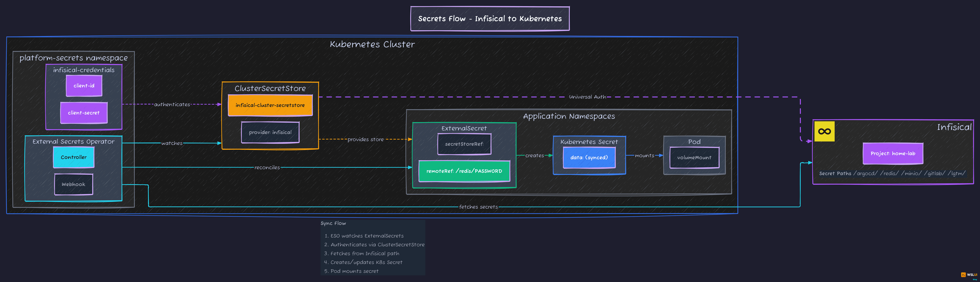Viewport: 980px width, 282px height.
Task: Click the Infisical infinity logo icon
Action: pos(824,132)
